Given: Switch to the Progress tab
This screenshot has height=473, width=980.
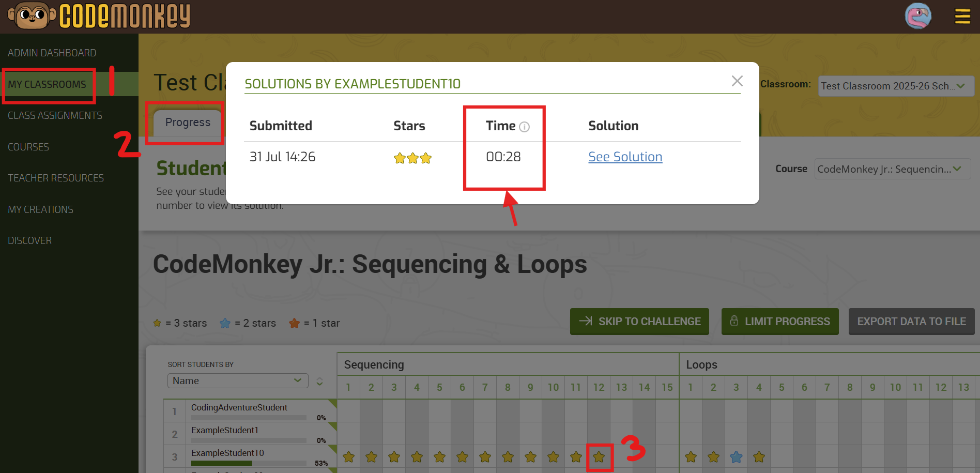Looking at the screenshot, I should pos(188,123).
